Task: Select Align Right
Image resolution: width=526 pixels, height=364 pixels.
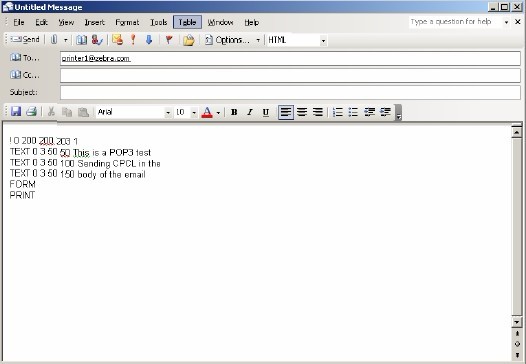Action: (318, 112)
